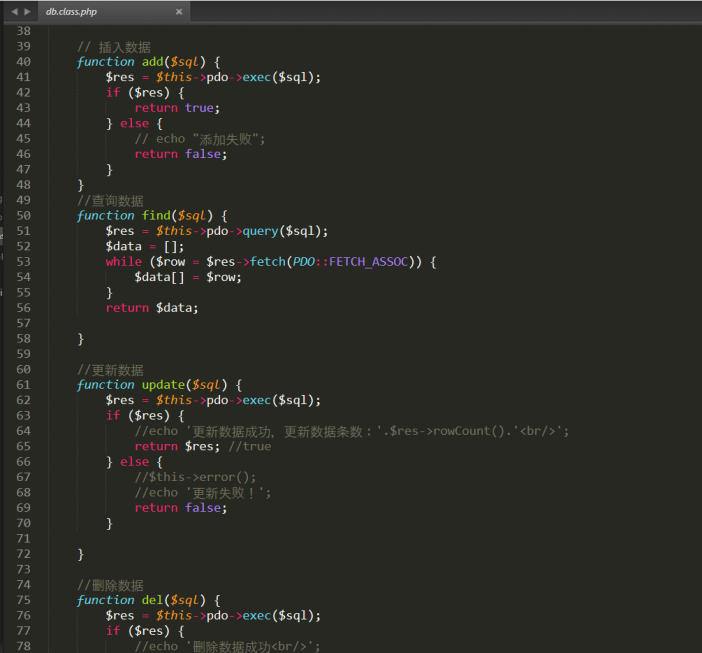The image size is (702, 653).
Task: Place cursor on the find function name
Action: 156,216
